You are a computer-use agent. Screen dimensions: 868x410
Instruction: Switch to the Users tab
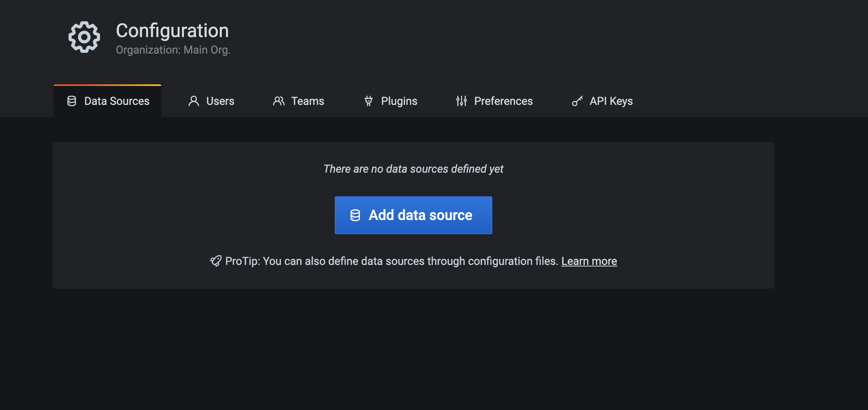[220, 101]
